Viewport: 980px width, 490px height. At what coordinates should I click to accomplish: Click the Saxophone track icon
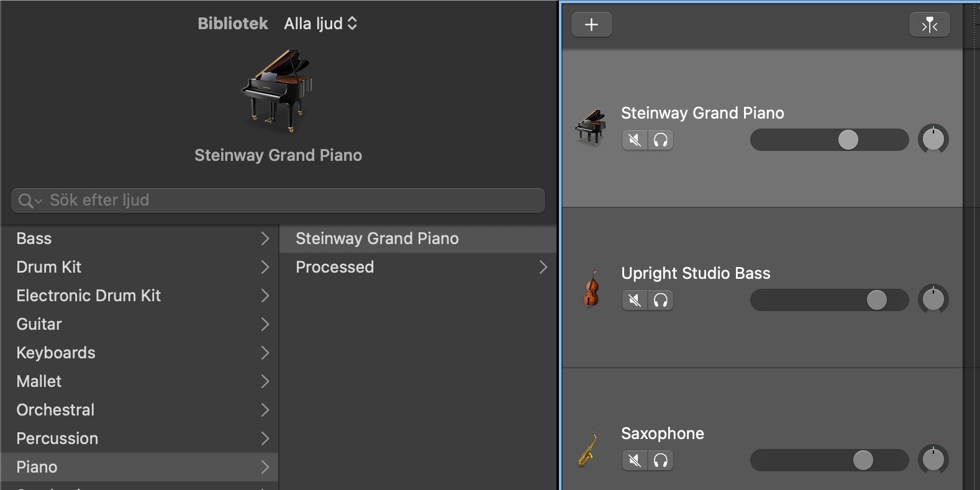[588, 448]
